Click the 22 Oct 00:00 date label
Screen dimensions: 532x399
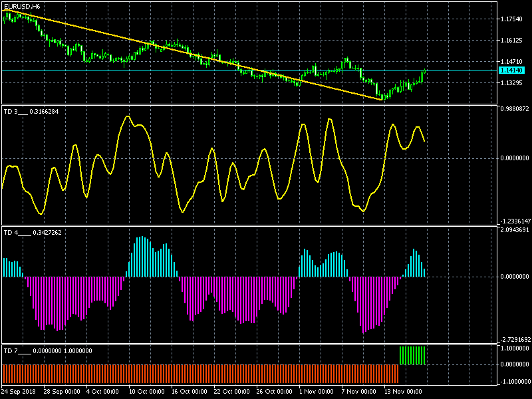pyautogui.click(x=231, y=391)
